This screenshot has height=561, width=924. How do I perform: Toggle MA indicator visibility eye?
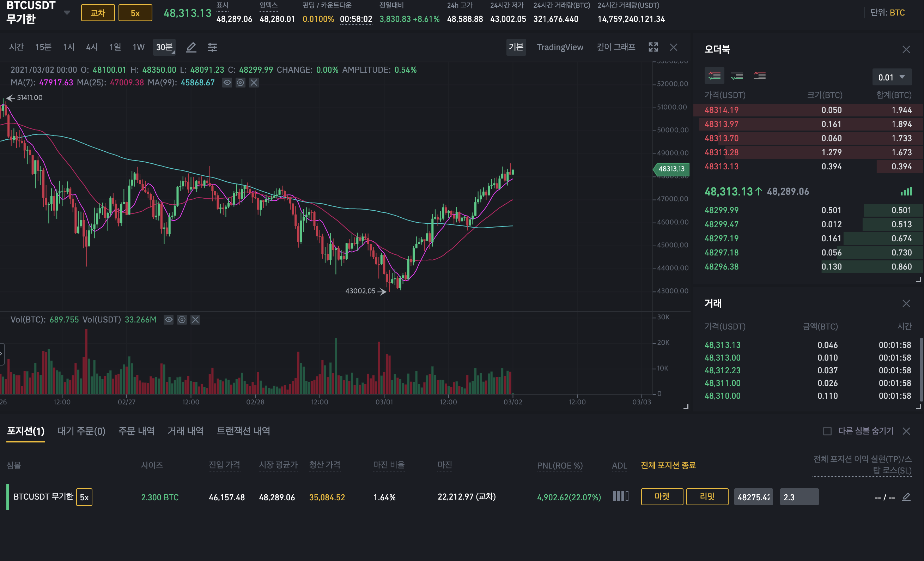coord(227,83)
